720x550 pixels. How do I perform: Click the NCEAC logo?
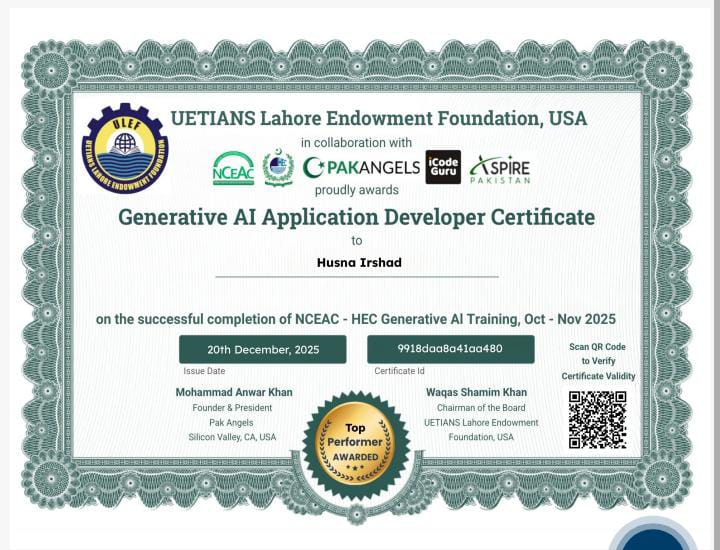click(233, 168)
